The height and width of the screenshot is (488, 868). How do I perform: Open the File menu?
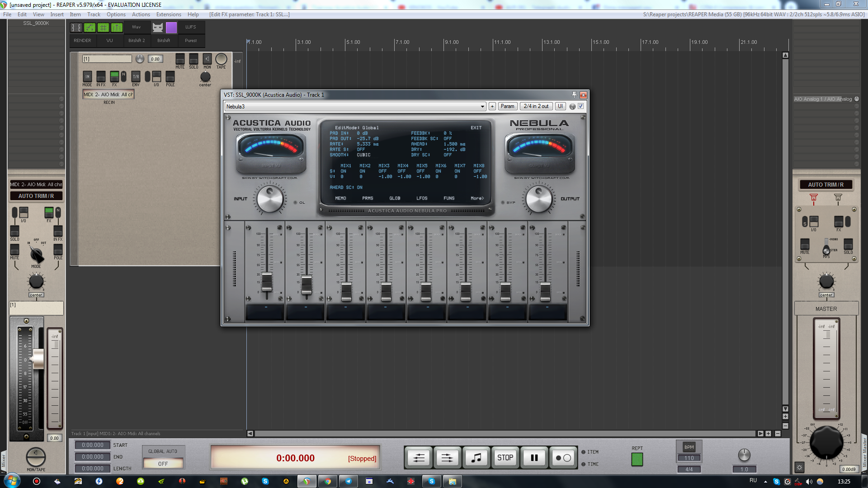(x=7, y=14)
